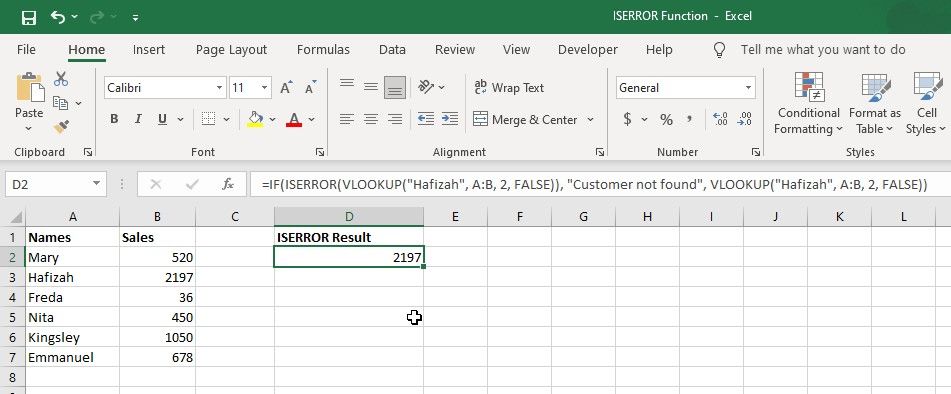Increase the font size

coord(286,87)
